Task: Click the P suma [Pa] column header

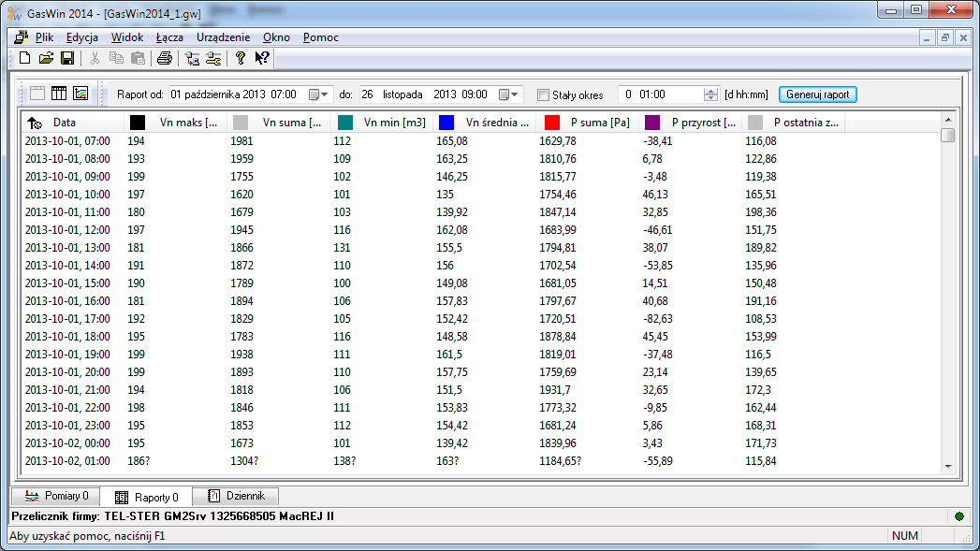Action: 587,123
